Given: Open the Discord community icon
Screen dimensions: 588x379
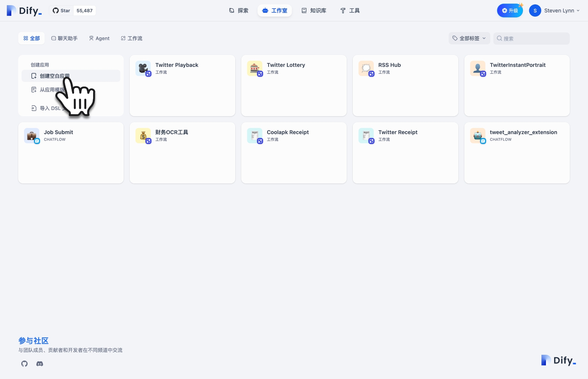Looking at the screenshot, I should pyautogui.click(x=40, y=363).
